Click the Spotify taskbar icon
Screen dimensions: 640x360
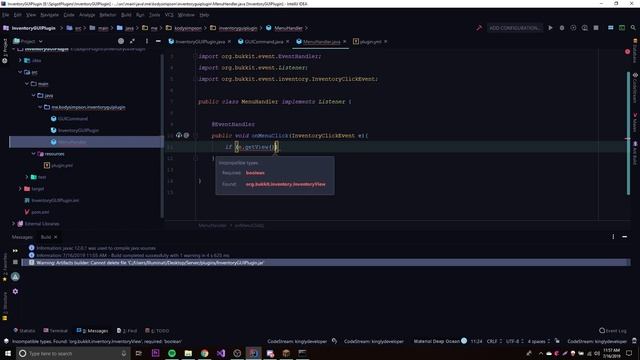tap(172, 353)
